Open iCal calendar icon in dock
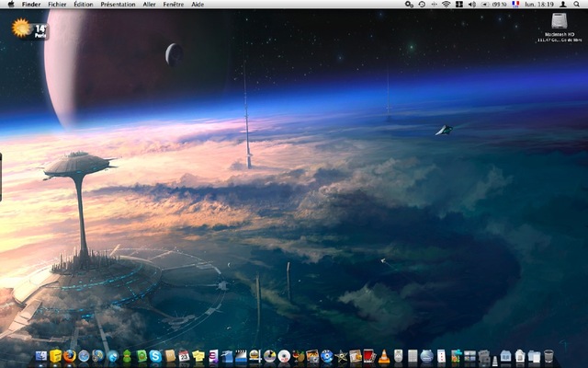Viewport: 588px width, 368px height. coord(184,356)
